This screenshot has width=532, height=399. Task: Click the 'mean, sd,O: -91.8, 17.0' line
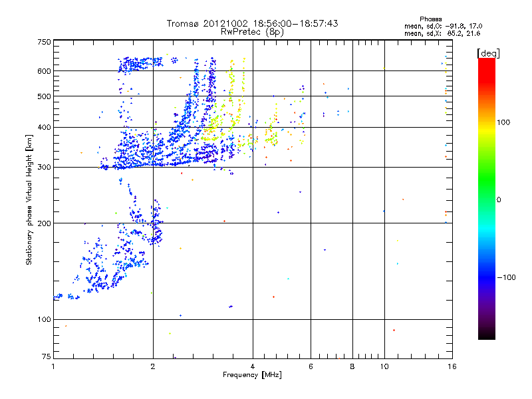coord(443,26)
